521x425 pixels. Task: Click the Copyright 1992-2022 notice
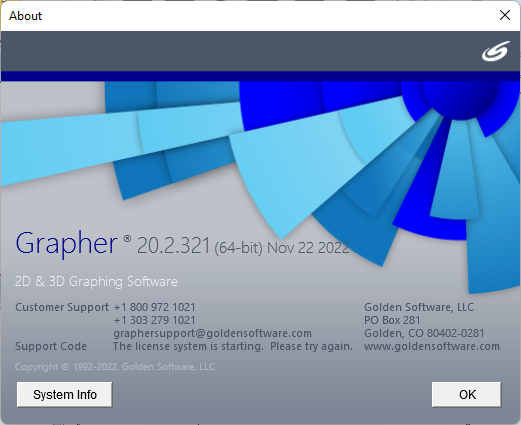[115, 367]
